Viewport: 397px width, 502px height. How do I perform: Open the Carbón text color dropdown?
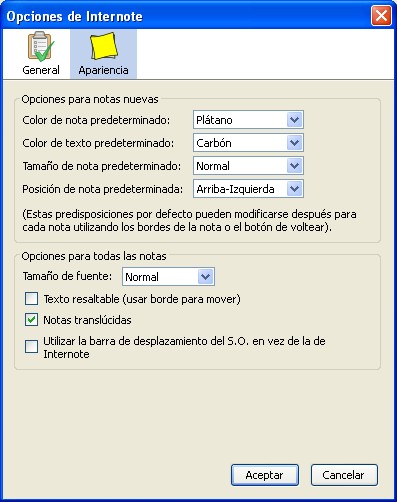[x=248, y=143]
